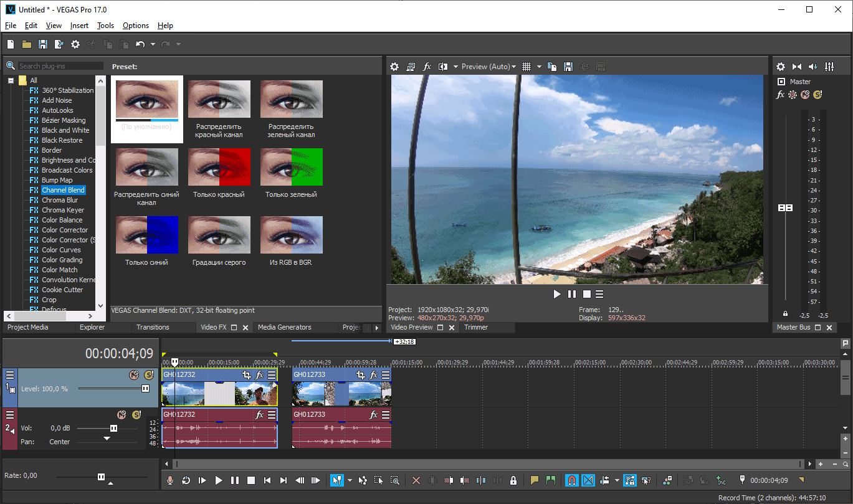Viewport: 853px width, 504px height.
Task: Open the Insert menu
Action: click(79, 26)
